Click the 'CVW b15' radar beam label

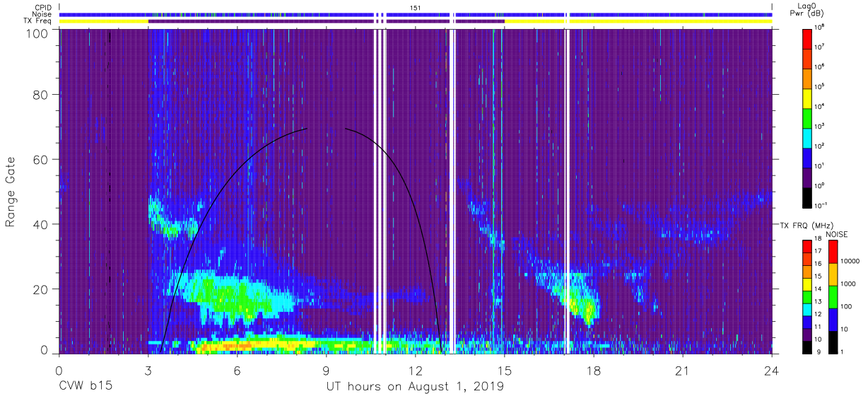(x=85, y=387)
